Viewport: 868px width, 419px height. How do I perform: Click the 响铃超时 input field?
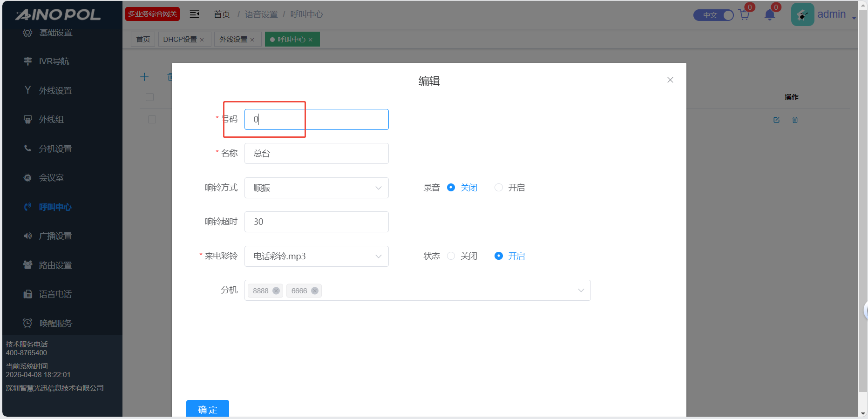coord(316,222)
